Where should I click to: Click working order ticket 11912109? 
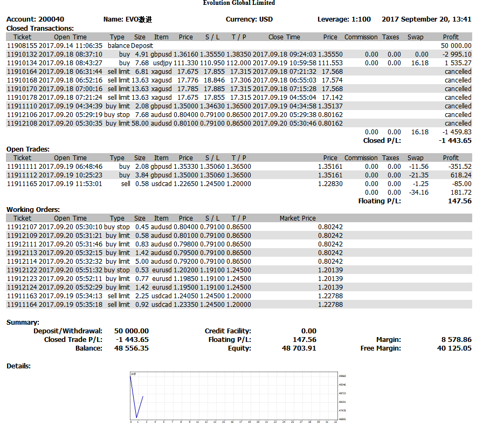tap(22, 236)
